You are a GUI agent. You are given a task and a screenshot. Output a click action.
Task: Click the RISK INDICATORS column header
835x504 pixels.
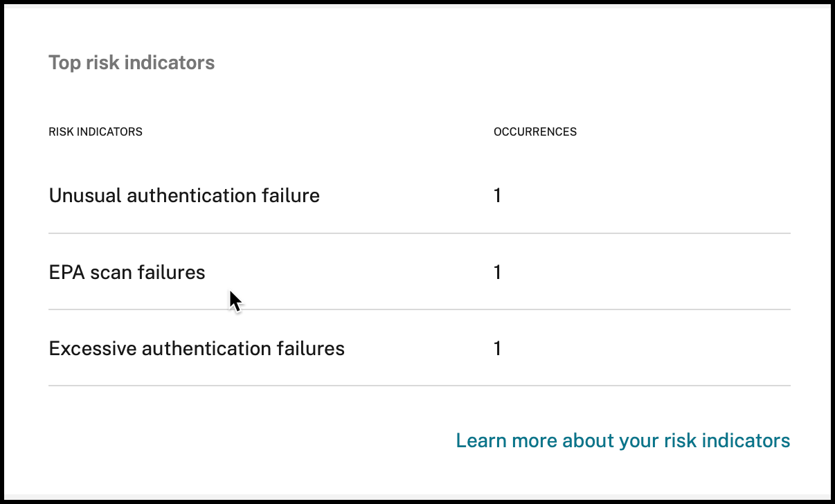[x=96, y=132]
